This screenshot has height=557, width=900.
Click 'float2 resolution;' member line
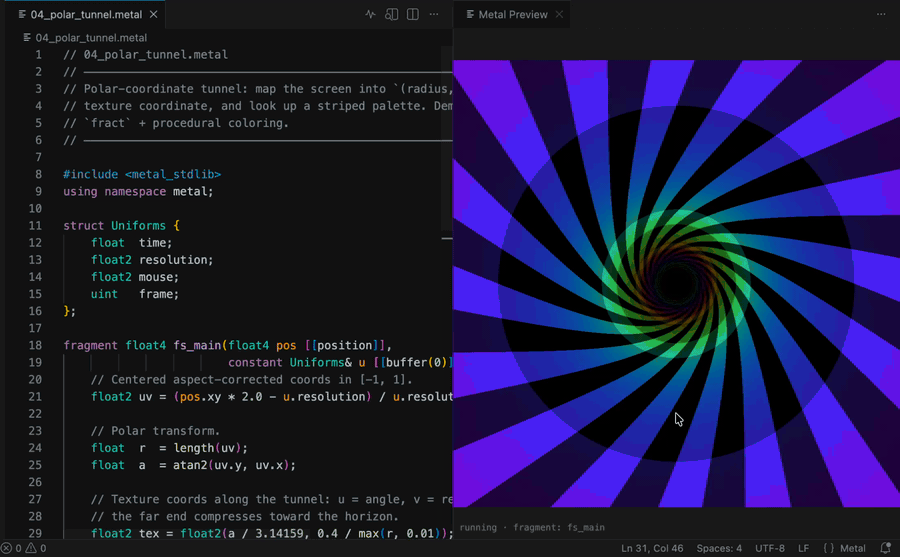[x=152, y=260]
